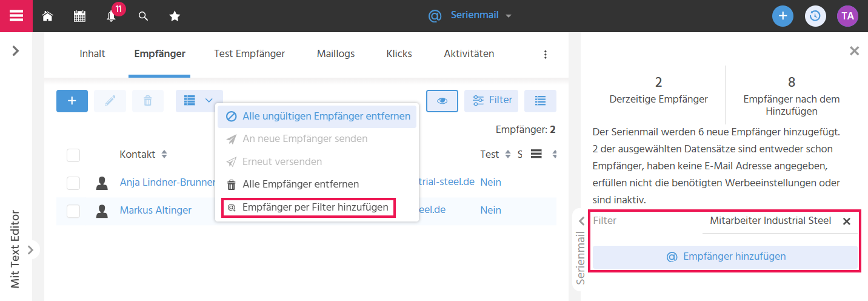Click the person icon beside Anja Lindner-Brunner

[x=102, y=183]
